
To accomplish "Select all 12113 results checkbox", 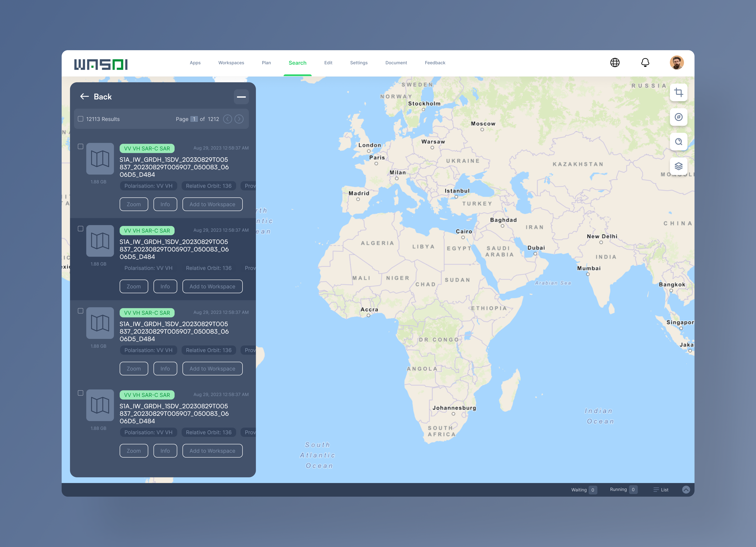I will (80, 119).
